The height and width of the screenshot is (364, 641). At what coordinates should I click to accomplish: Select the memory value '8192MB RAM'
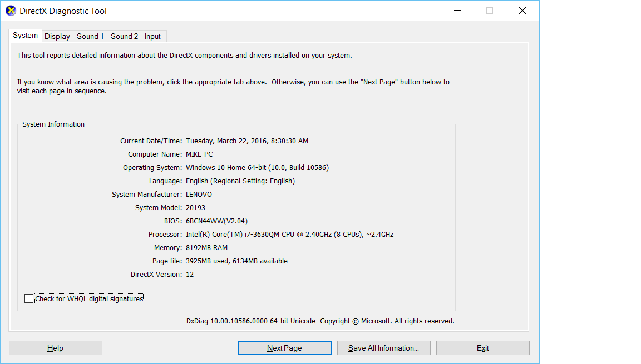(206, 248)
